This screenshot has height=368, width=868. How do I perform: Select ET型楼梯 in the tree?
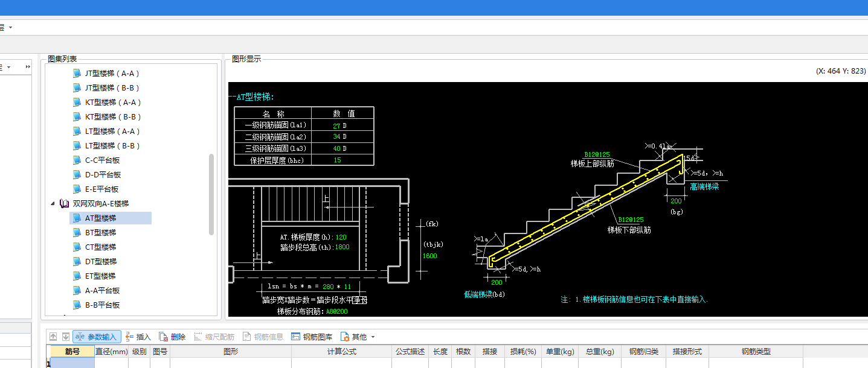[100, 276]
